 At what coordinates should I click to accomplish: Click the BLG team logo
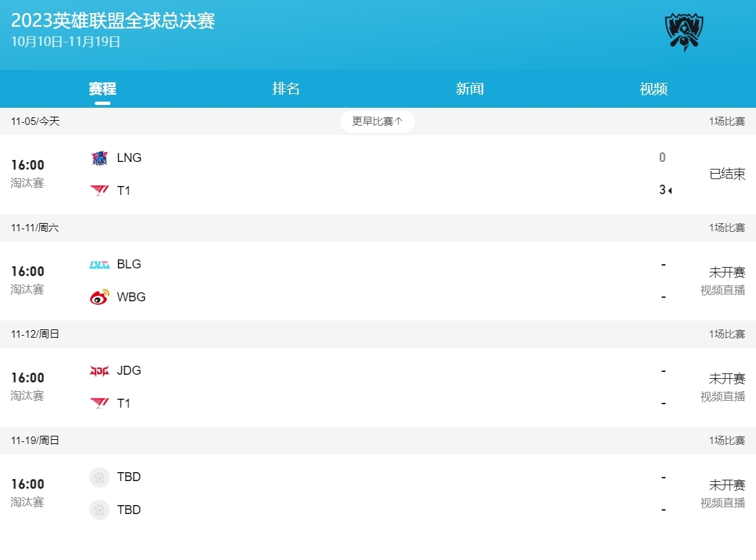(x=100, y=265)
